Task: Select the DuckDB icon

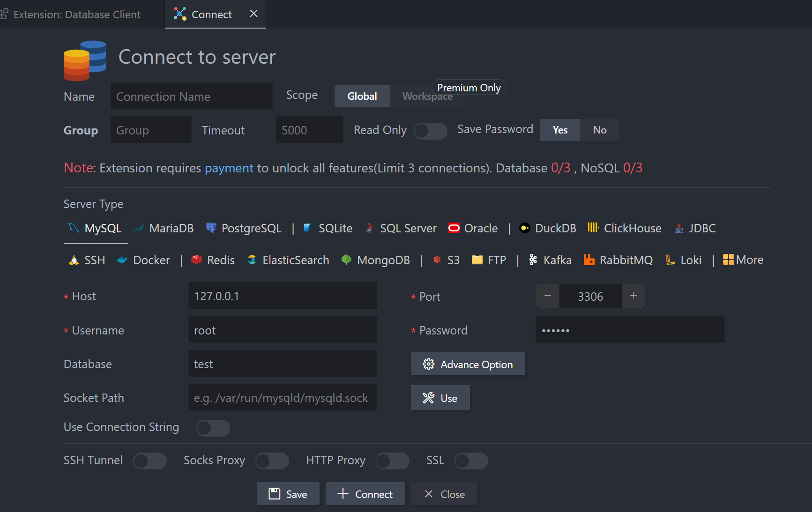Action: 525,228
